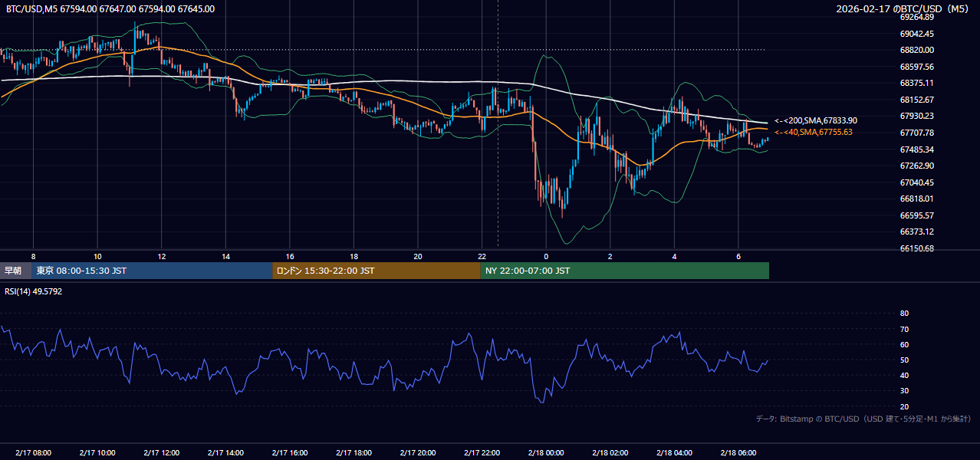Click price axis label 67262.90
The height and width of the screenshot is (460, 980).
[x=916, y=166]
